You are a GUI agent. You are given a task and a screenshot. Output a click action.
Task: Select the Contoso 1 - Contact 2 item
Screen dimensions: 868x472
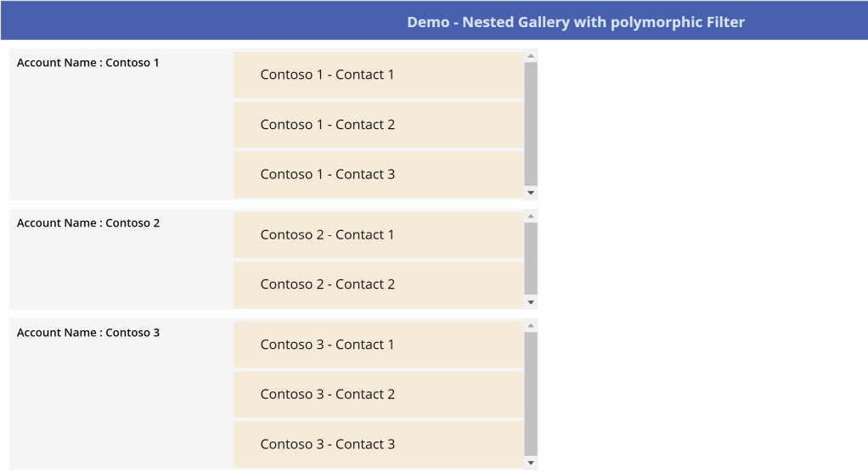(378, 125)
